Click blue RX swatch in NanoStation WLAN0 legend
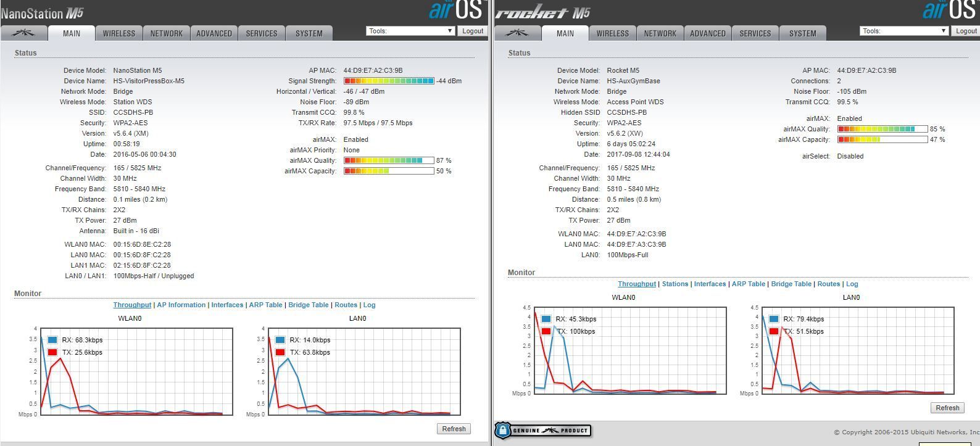Viewport: 980px width, 446px height. point(52,340)
